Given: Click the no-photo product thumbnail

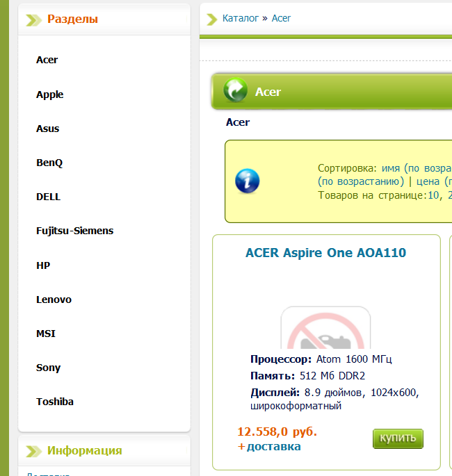Looking at the screenshot, I should click(x=325, y=327).
